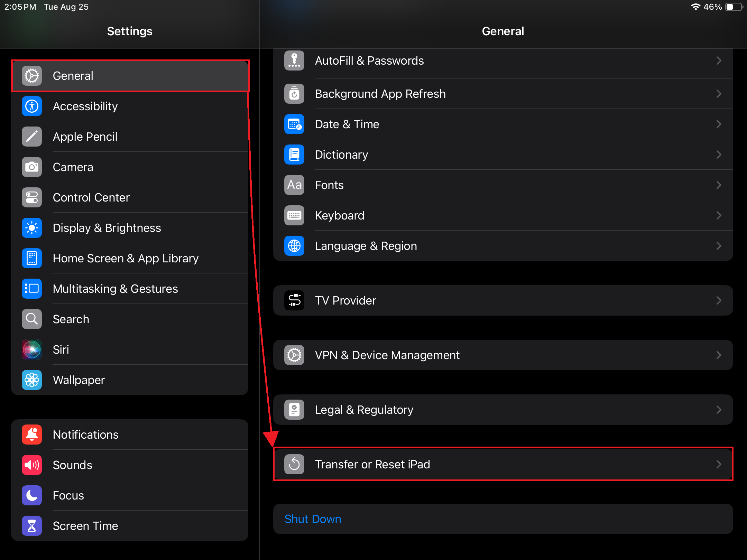Expand AutoFill & Passwords via its chevron

coord(719,60)
